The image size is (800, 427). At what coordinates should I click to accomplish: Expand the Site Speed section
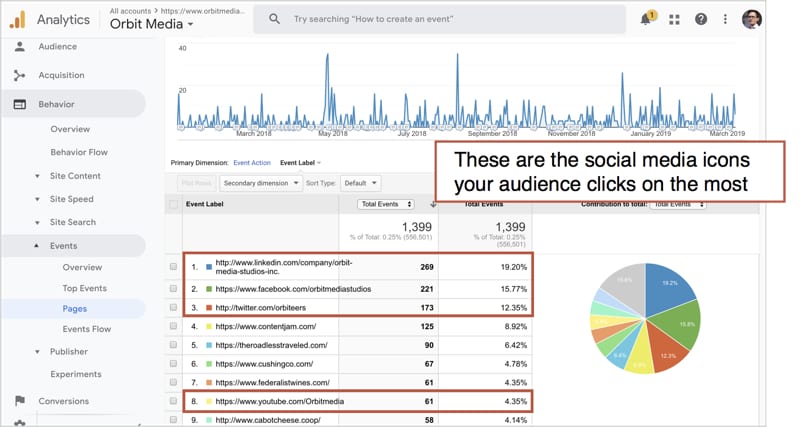[x=37, y=199]
